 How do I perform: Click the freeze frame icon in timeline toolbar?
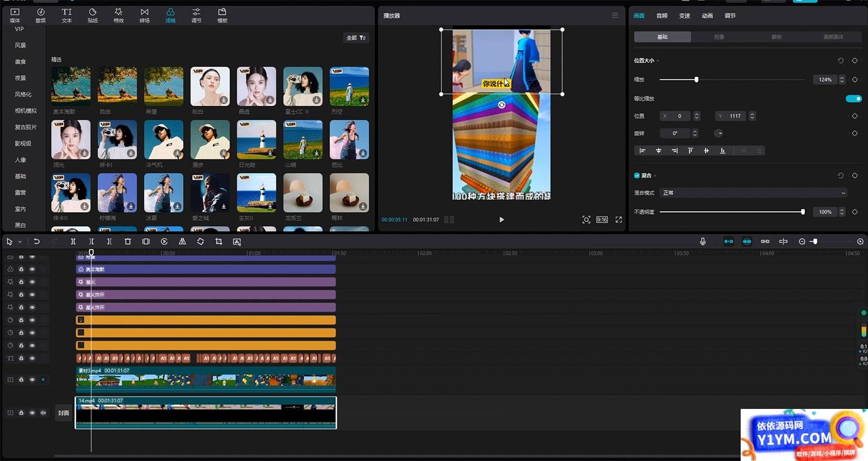pos(146,241)
